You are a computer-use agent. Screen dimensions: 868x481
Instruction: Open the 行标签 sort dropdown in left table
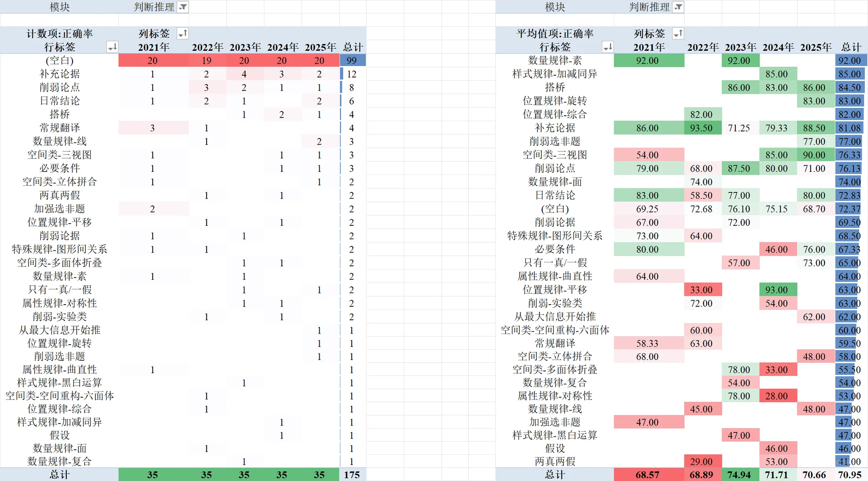(x=113, y=47)
